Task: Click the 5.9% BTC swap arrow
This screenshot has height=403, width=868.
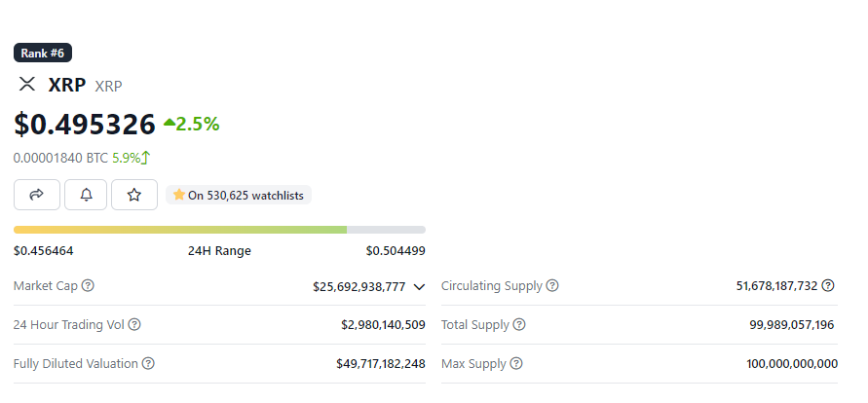Action: 145,158
